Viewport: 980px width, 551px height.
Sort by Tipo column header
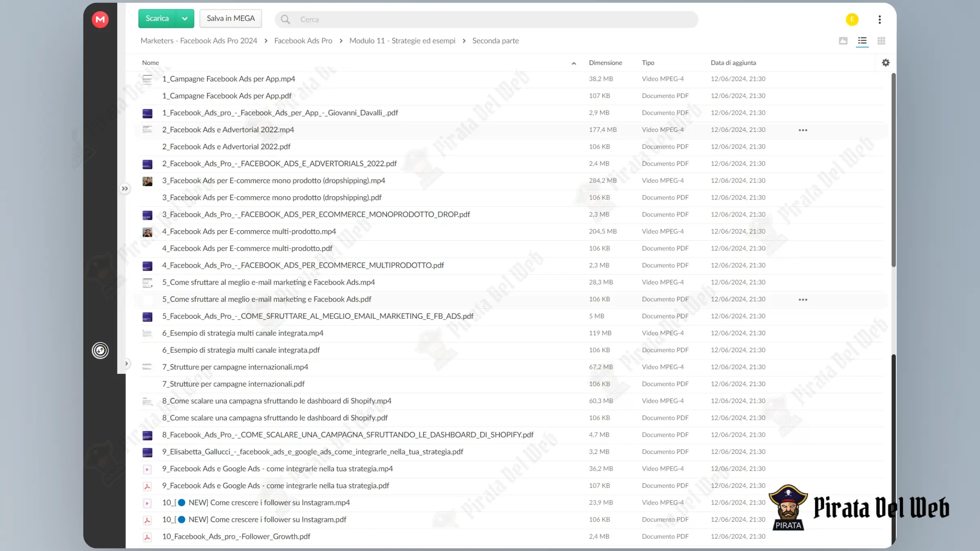click(648, 63)
